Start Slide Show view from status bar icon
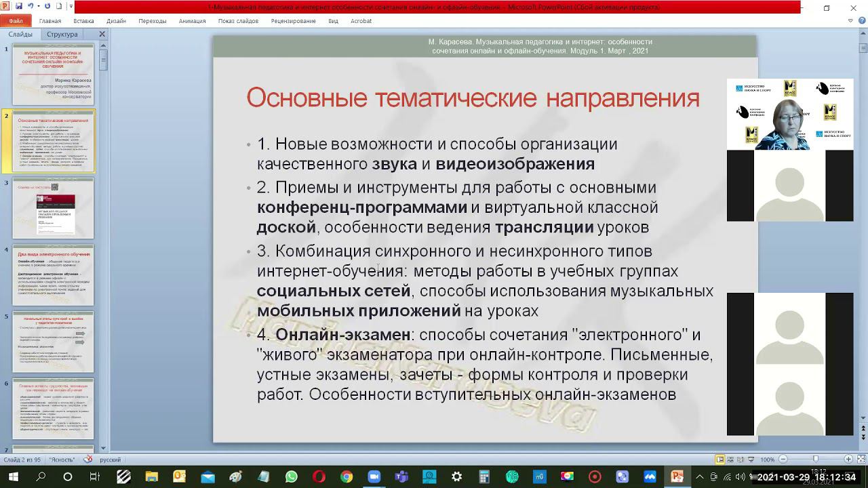 [x=753, y=460]
